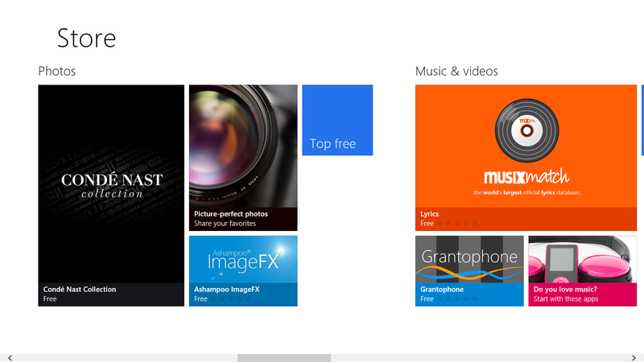
Task: Click the Grantophone star rating
Action: point(457,298)
